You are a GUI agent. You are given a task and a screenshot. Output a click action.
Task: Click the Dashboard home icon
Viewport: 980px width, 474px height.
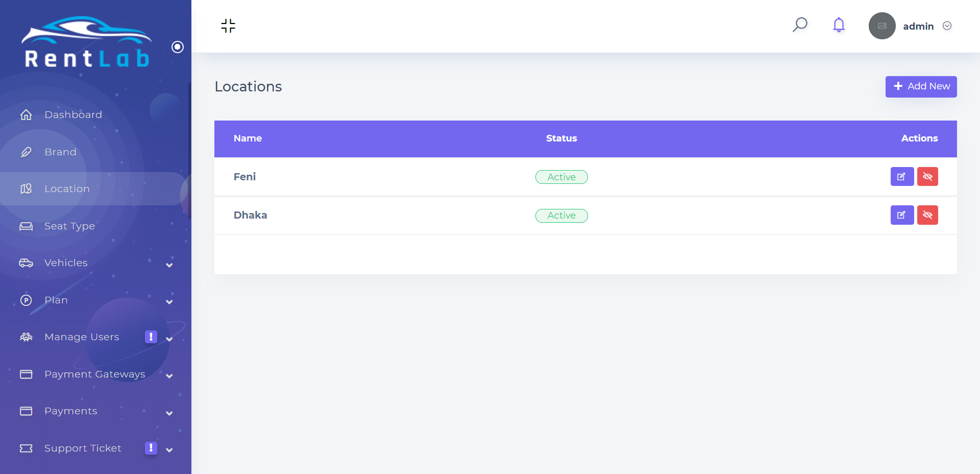[26, 115]
